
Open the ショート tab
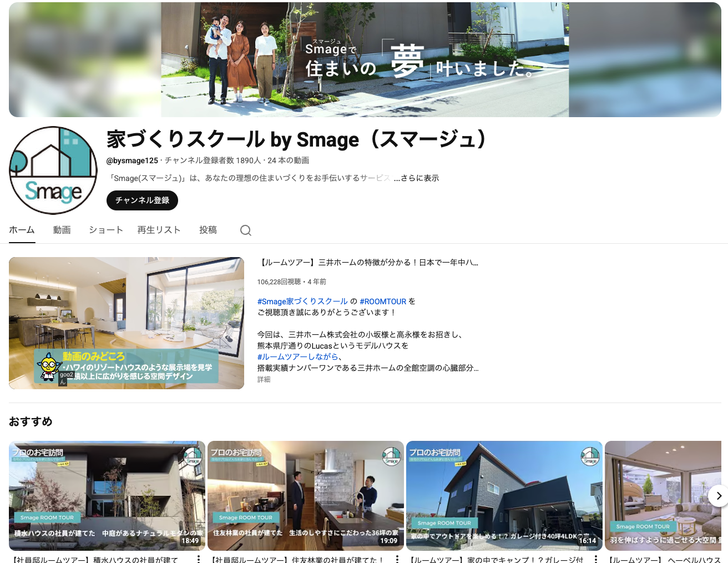click(105, 230)
